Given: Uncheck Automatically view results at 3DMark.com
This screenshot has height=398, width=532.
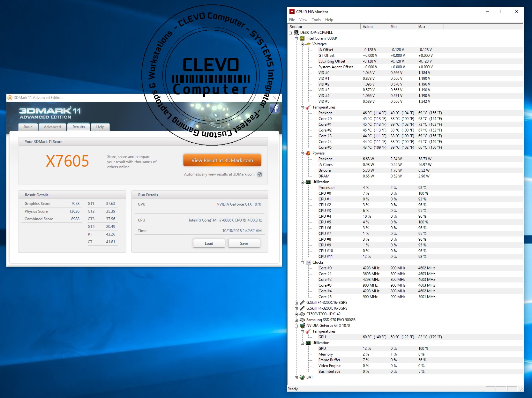Looking at the screenshot, I should tap(260, 174).
